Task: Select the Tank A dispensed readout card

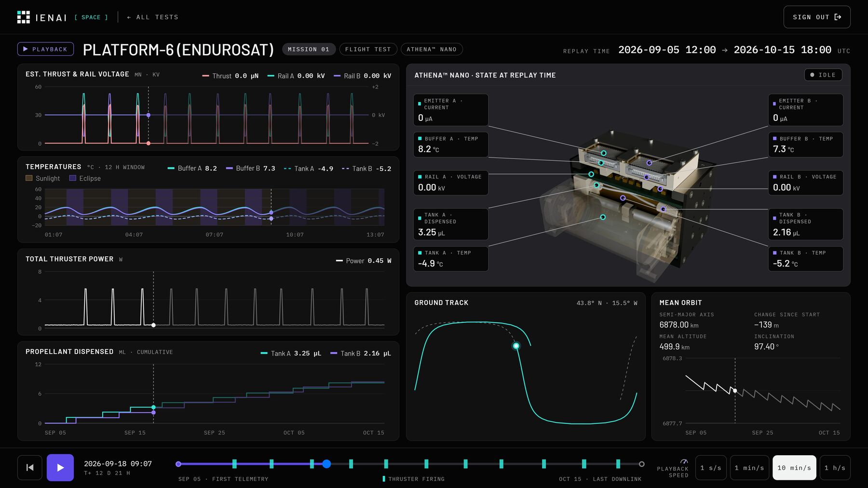Action: tap(450, 224)
